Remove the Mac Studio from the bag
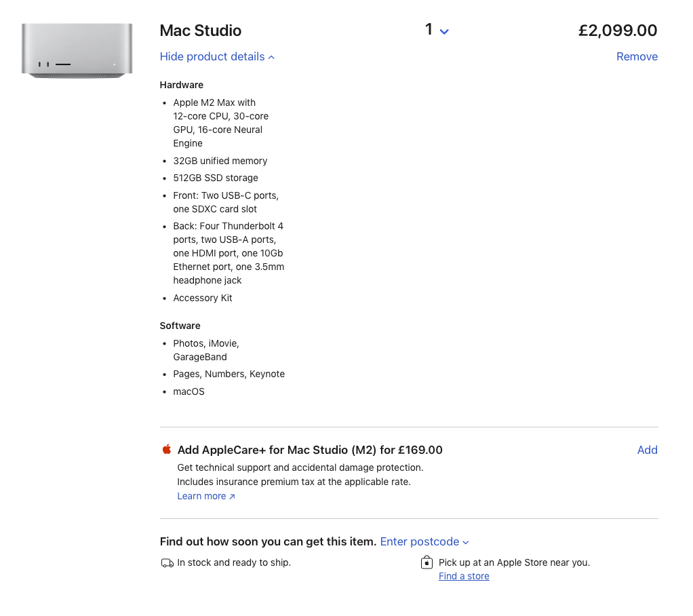 pos(636,57)
